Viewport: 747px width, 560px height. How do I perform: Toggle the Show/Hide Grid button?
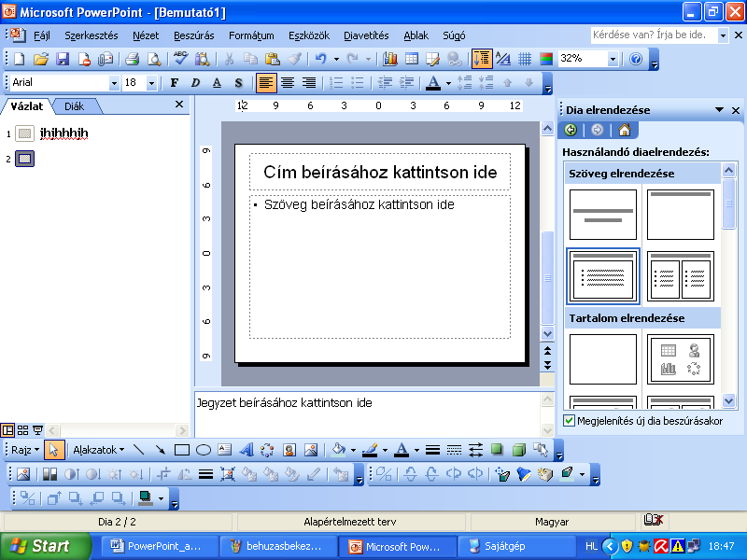525,59
